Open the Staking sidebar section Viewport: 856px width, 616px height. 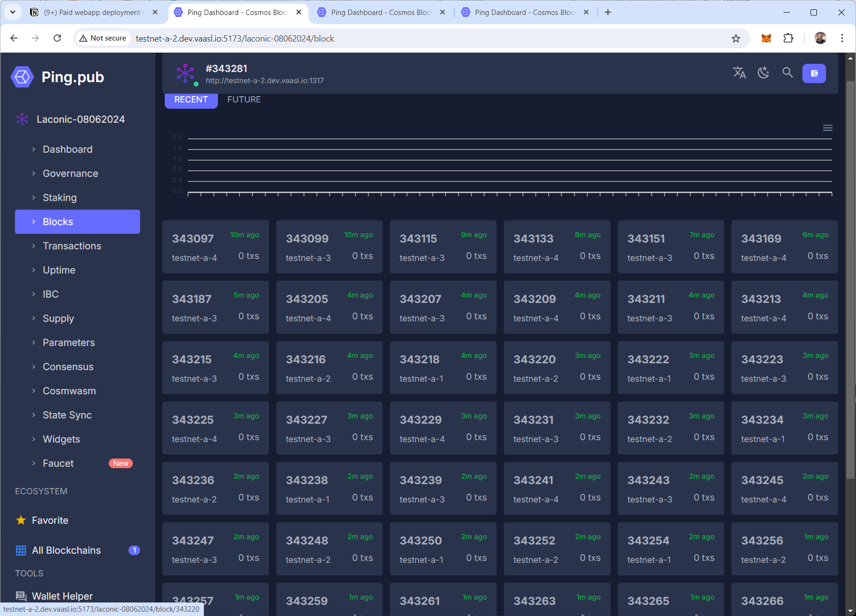coord(60,198)
